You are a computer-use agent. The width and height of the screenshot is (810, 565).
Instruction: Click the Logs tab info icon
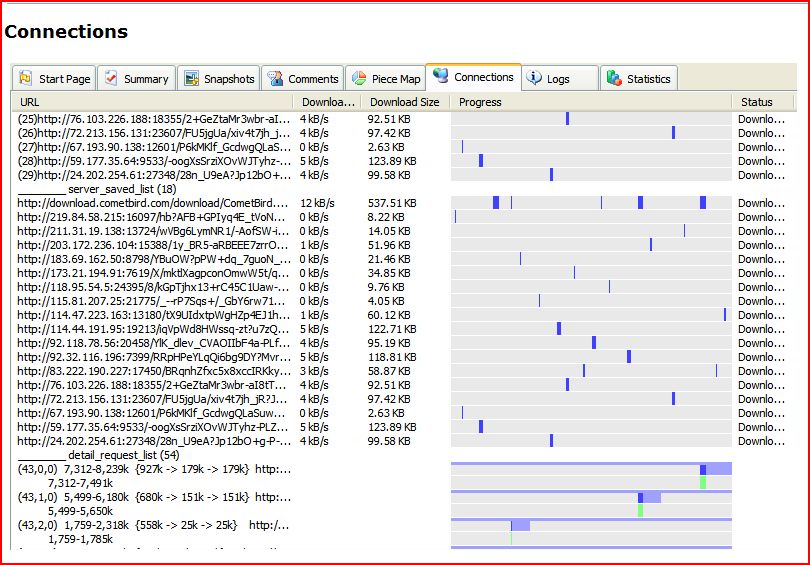534,77
